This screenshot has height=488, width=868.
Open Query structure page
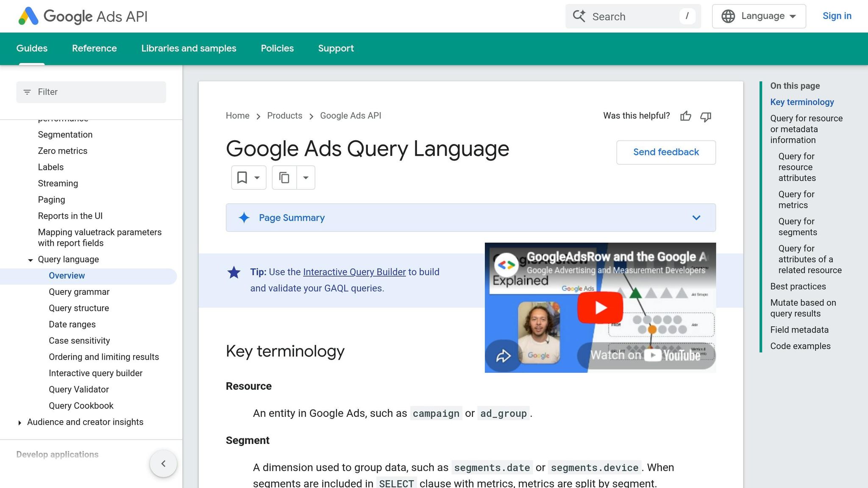click(79, 308)
